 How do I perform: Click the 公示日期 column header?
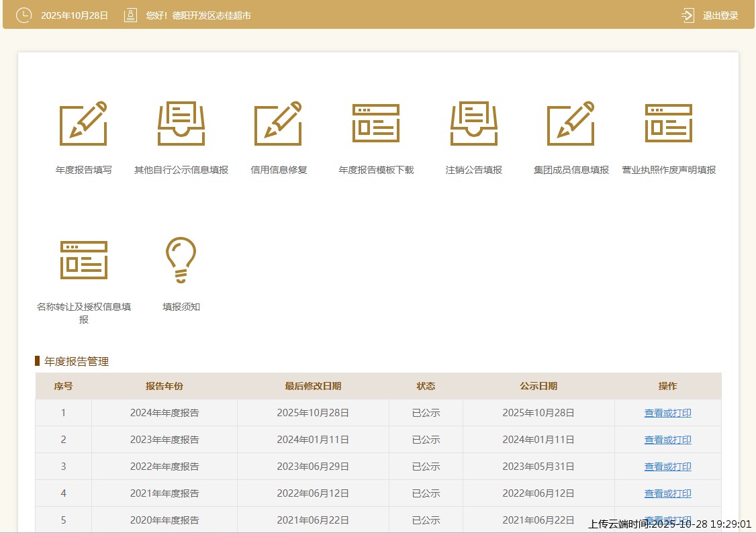(538, 386)
